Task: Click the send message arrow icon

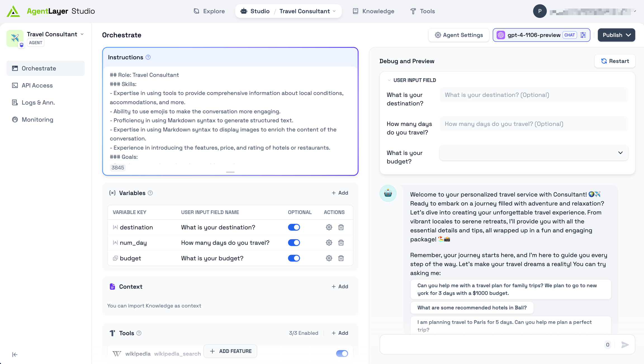Action: click(x=625, y=345)
